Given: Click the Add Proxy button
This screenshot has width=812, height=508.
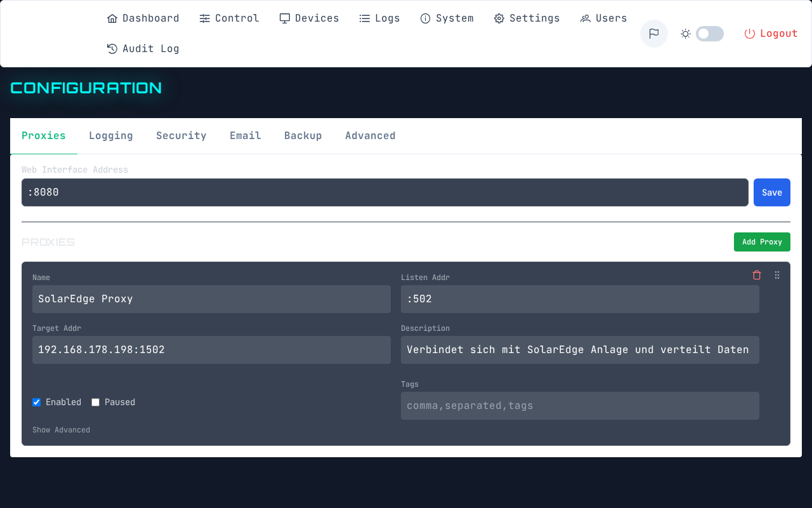Looking at the screenshot, I should (x=762, y=242).
